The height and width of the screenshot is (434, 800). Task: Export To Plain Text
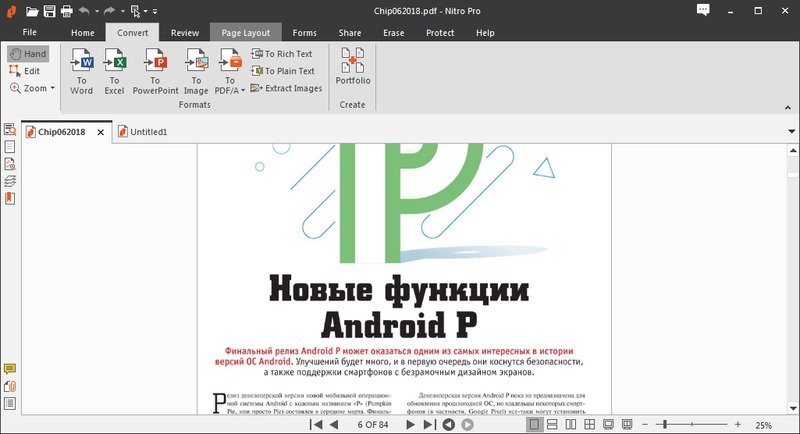pos(283,71)
